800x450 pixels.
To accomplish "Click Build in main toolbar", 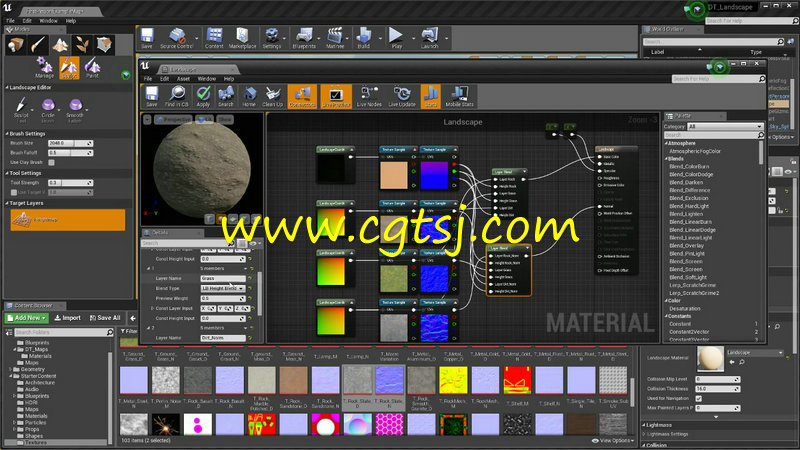I will point(363,38).
